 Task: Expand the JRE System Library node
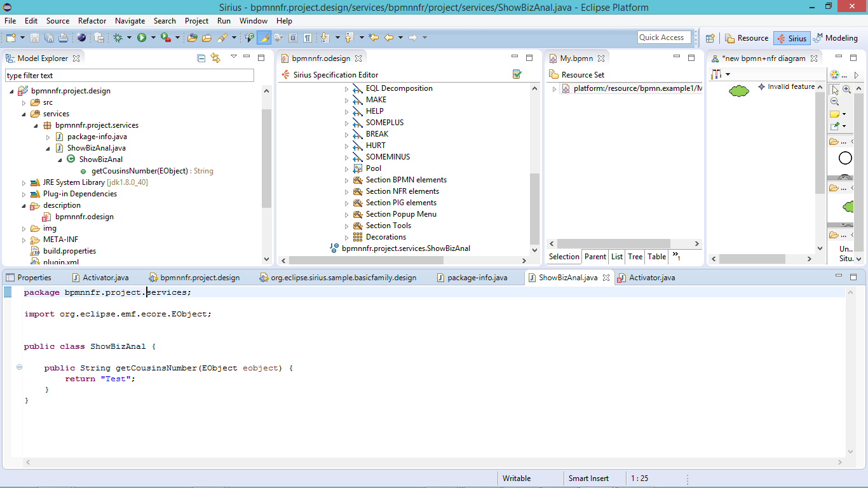(24, 182)
